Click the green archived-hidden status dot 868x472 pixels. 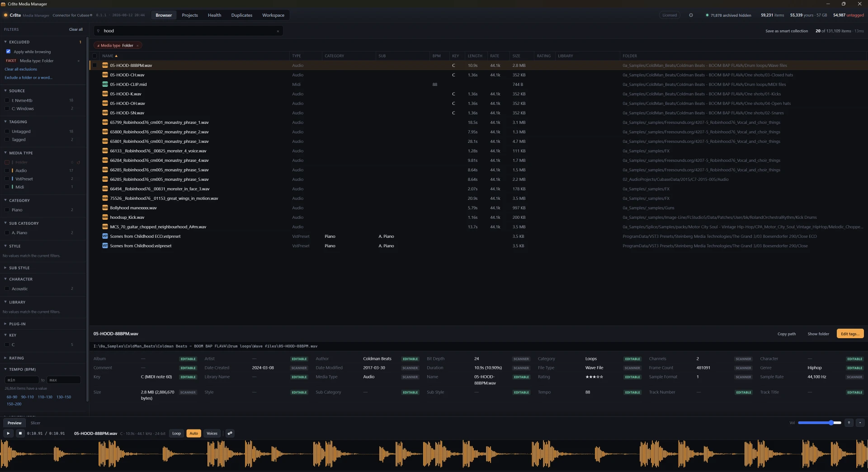[707, 15]
